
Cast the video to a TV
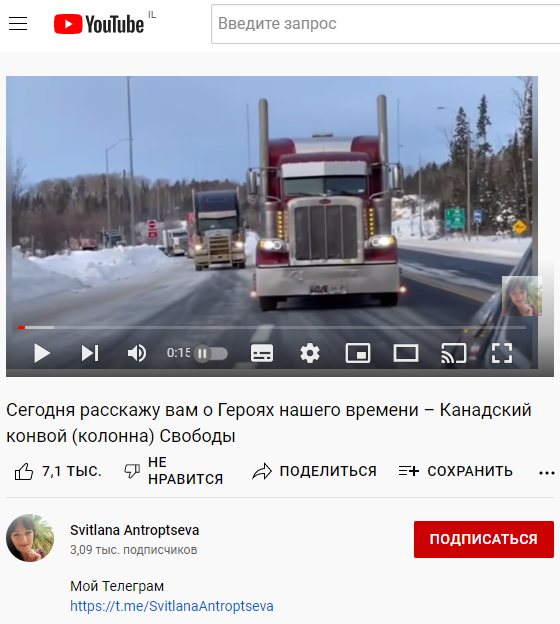[x=454, y=353]
